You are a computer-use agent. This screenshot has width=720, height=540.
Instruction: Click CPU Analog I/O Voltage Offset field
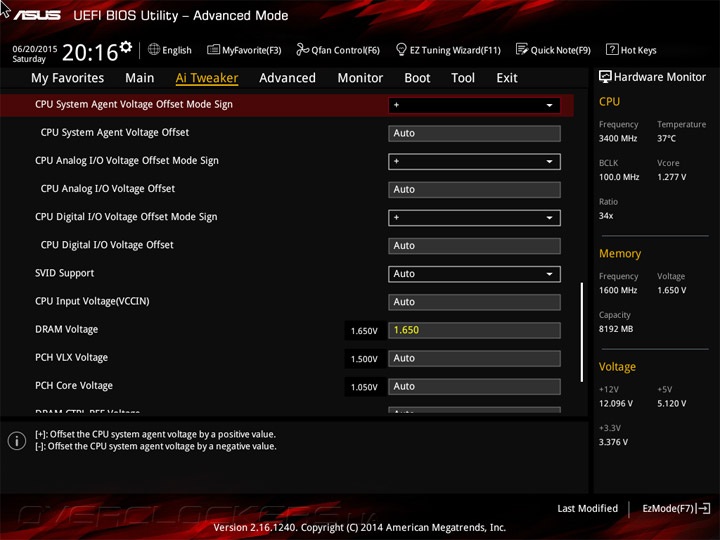pos(474,190)
